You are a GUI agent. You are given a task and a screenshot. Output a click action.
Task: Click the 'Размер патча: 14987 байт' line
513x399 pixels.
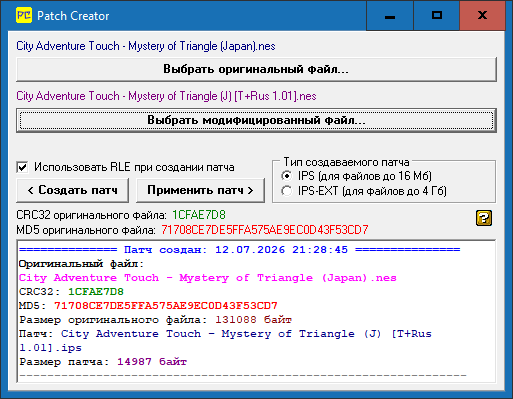pyautogui.click(x=103, y=362)
